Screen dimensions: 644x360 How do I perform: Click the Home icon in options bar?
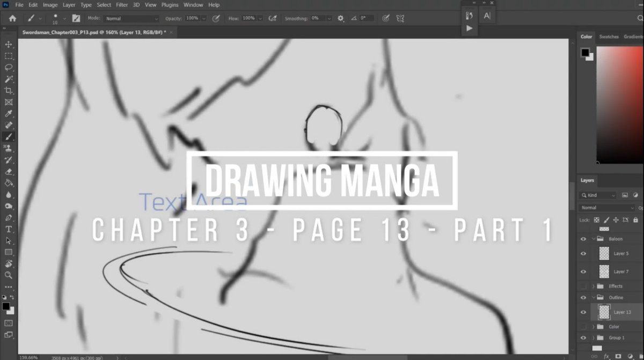point(12,18)
